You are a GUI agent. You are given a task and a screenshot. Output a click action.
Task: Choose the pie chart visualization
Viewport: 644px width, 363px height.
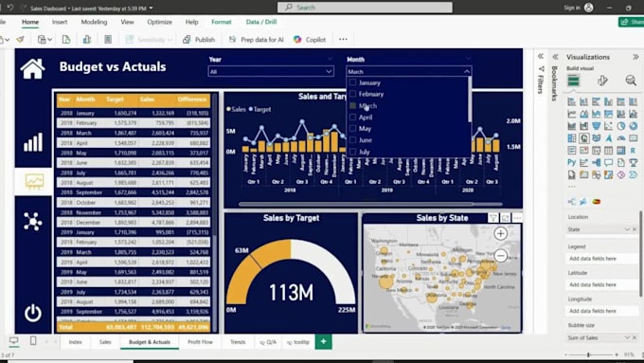click(621, 126)
